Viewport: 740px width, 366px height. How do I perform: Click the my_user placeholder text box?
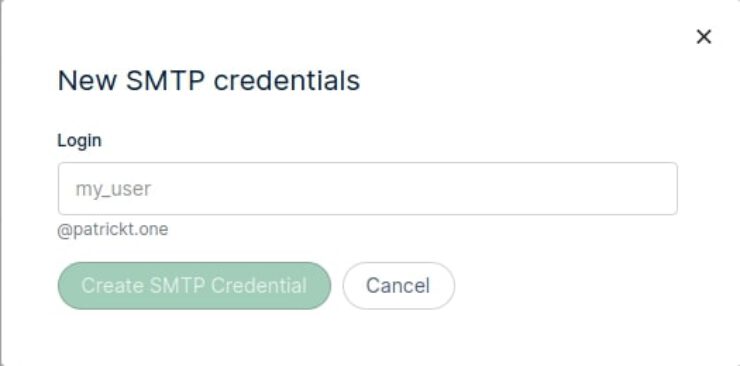click(368, 189)
